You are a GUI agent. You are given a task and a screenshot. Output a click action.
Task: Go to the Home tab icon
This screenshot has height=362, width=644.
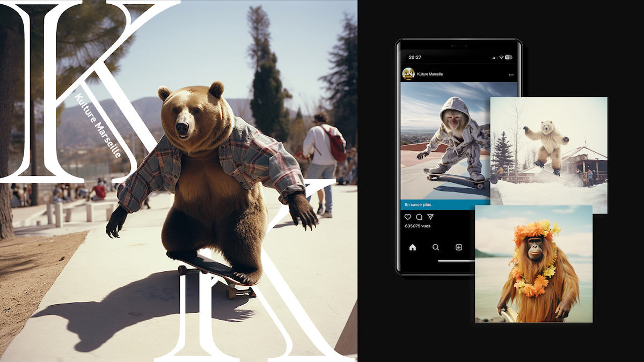tap(413, 247)
